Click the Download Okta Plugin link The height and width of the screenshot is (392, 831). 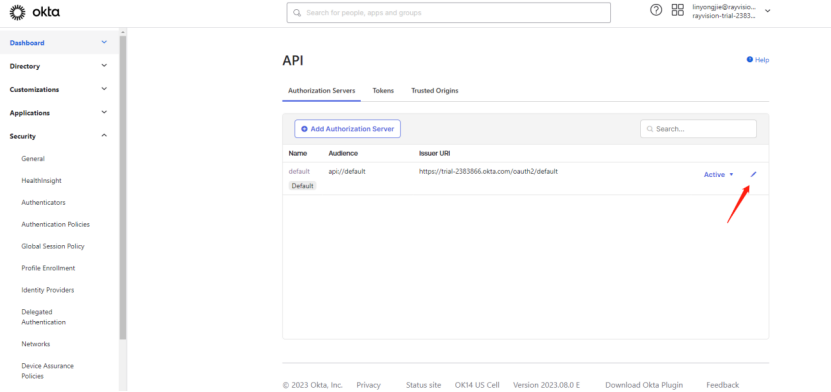click(x=644, y=385)
